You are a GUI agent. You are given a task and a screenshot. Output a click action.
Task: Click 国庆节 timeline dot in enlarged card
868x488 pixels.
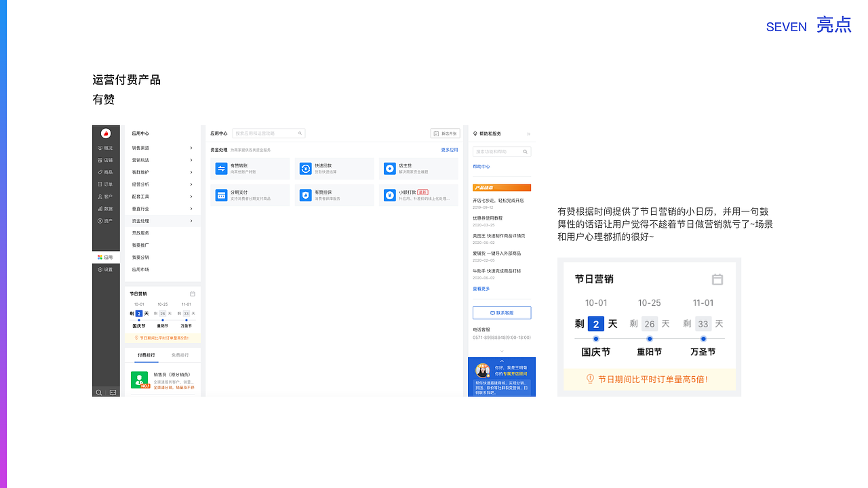click(596, 338)
